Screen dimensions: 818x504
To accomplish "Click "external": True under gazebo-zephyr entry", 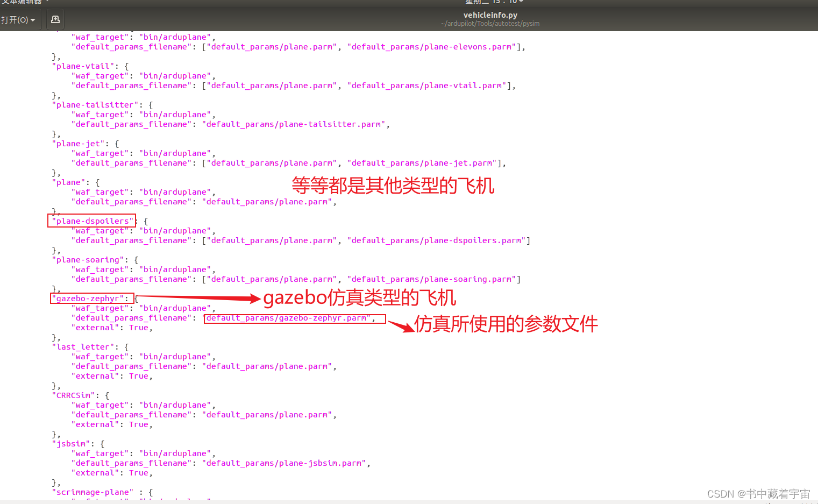I will coord(112,328).
